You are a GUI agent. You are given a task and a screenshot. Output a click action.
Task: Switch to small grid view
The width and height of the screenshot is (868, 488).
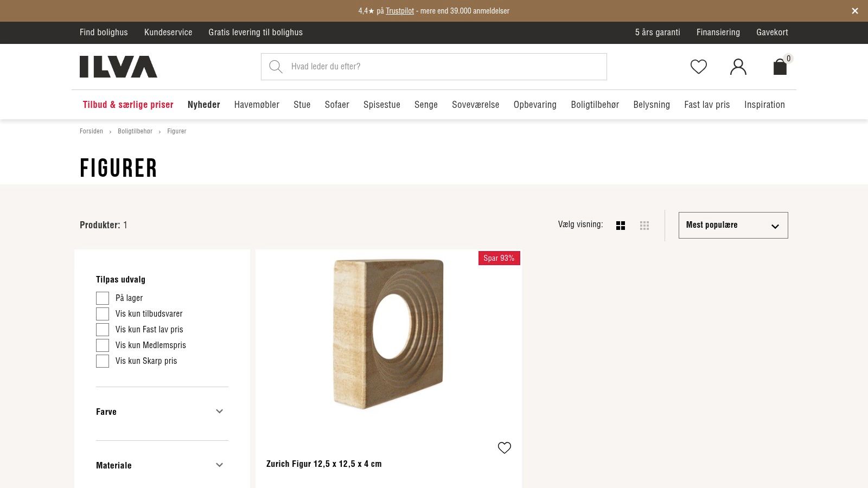644,226
